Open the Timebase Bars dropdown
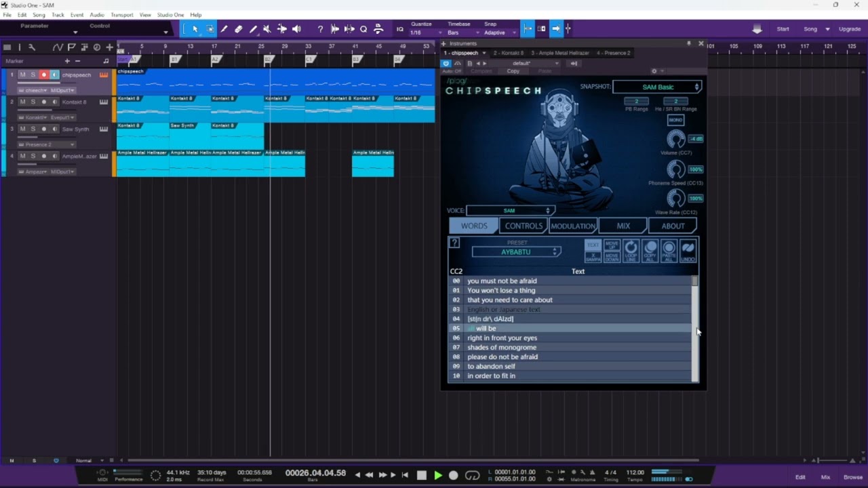This screenshot has height=488, width=868. [462, 33]
